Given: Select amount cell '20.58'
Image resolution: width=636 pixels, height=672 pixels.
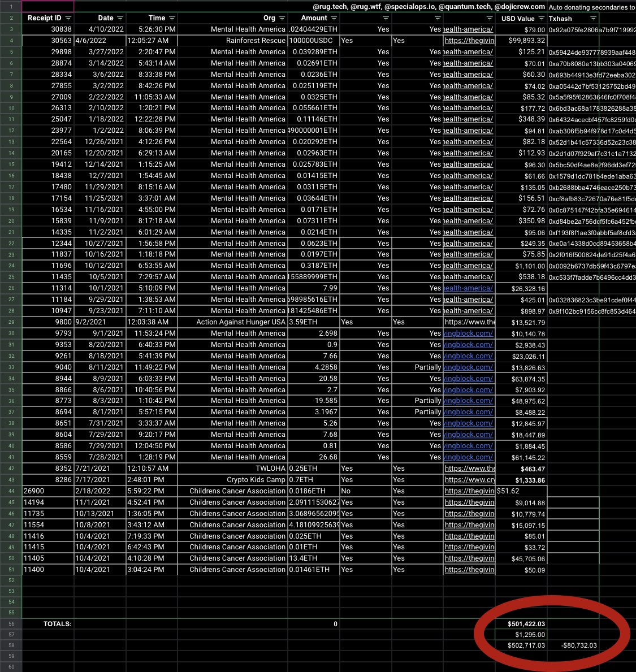Looking at the screenshot, I should [x=313, y=379].
